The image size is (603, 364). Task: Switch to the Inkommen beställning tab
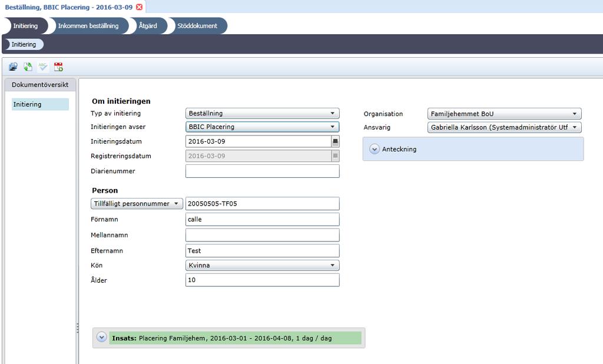88,26
